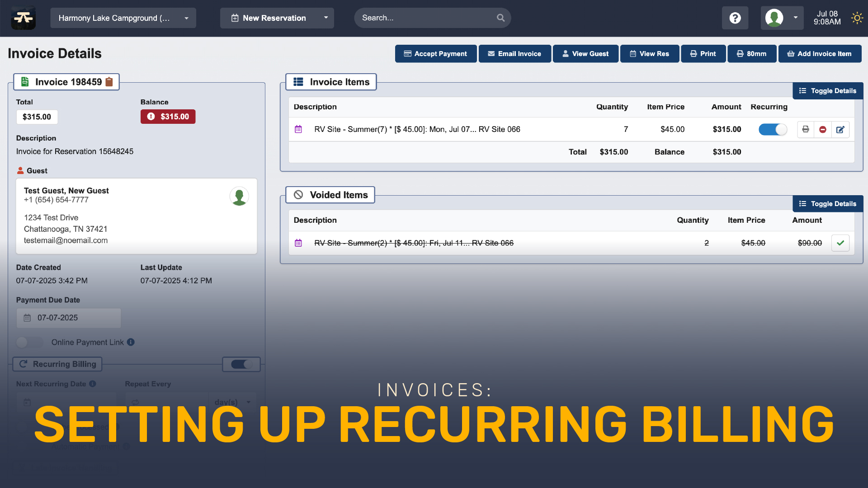Enable the Online Payment Link toggle

(29, 343)
